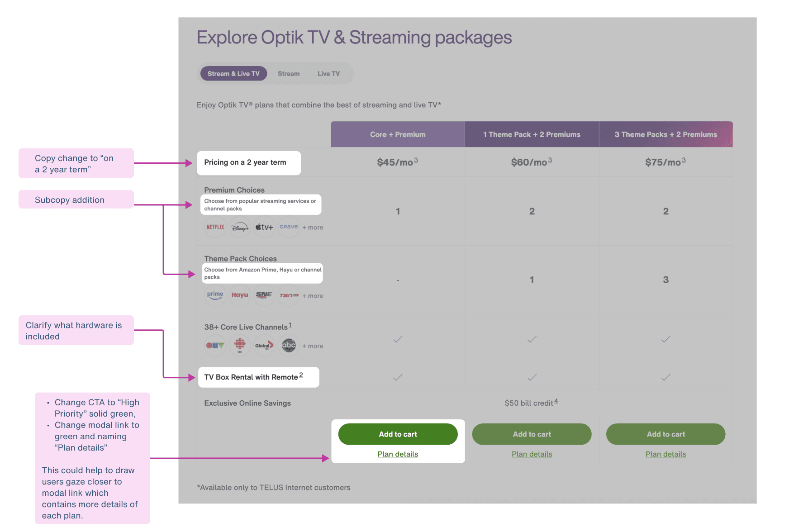Screen dimensions: 789x532
Task: Click the Crave logo icon
Action: (x=289, y=227)
